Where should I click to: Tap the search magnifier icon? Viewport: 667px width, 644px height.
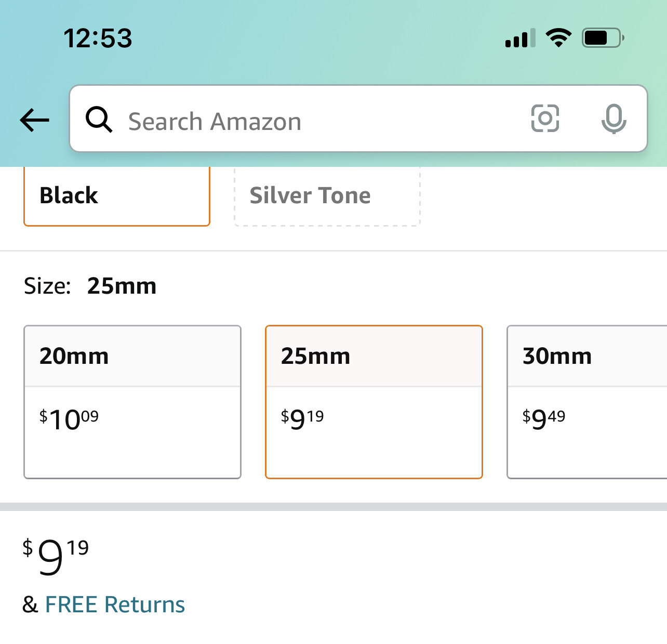(99, 120)
